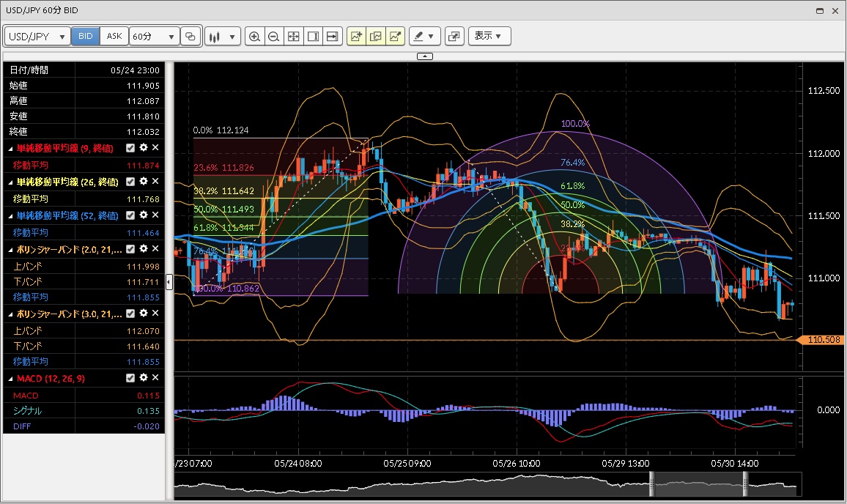This screenshot has width=847, height=504.
Task: Open settings for ボリンジャーバンド (3.0, 21
Action: point(143,313)
